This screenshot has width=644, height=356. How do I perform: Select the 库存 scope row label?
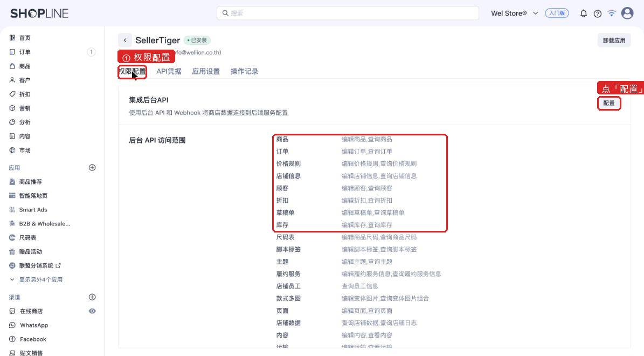282,225
